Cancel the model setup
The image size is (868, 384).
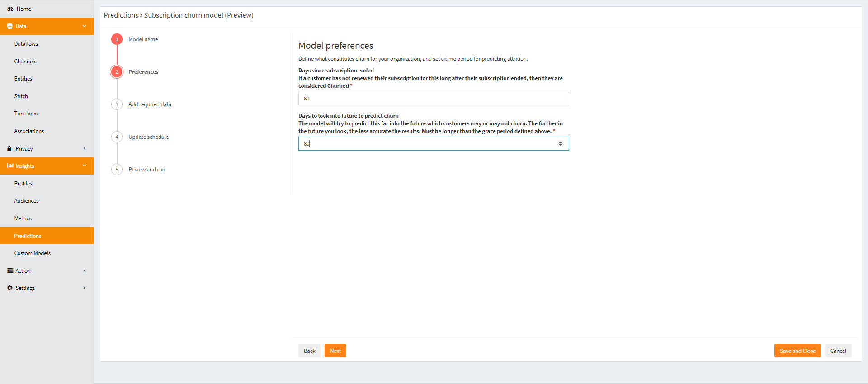pos(838,351)
